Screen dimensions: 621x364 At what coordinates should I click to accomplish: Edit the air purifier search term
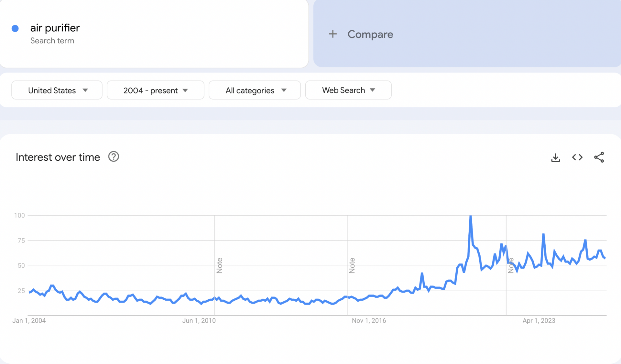(55, 28)
